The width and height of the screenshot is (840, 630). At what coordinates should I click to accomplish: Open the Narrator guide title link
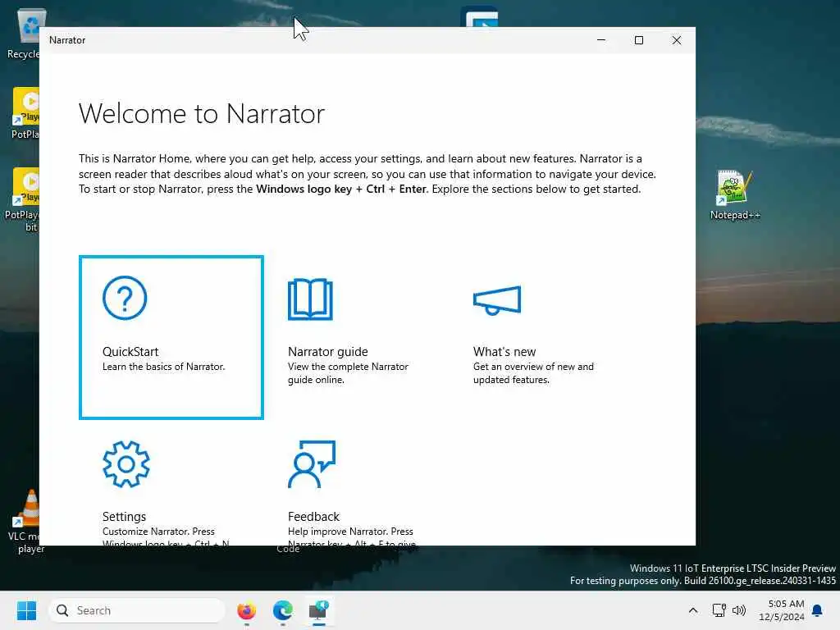(328, 351)
